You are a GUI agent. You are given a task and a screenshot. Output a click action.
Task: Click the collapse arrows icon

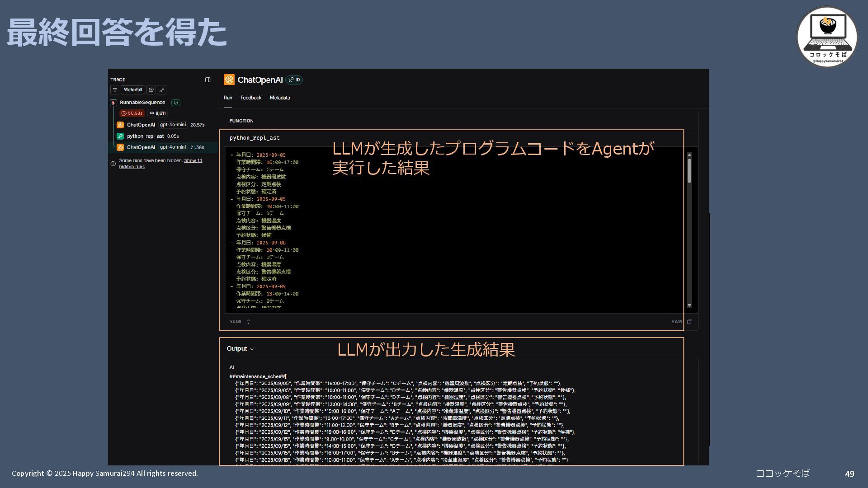162,90
